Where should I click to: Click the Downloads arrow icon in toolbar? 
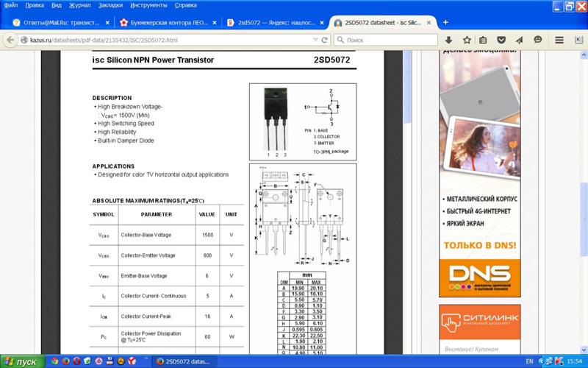tap(448, 40)
